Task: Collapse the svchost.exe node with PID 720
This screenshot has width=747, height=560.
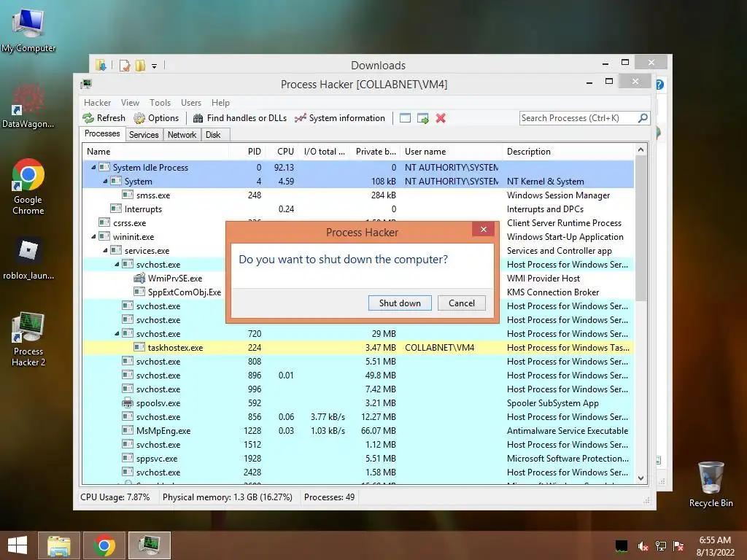Action: (117, 333)
